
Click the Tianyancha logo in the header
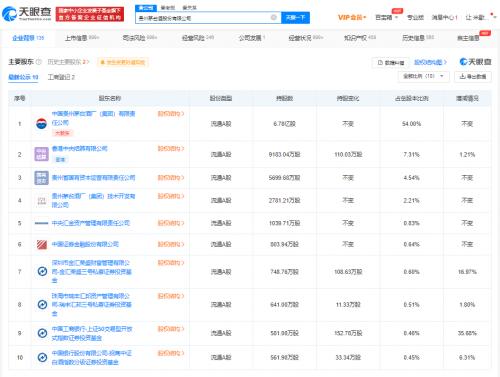26,13
